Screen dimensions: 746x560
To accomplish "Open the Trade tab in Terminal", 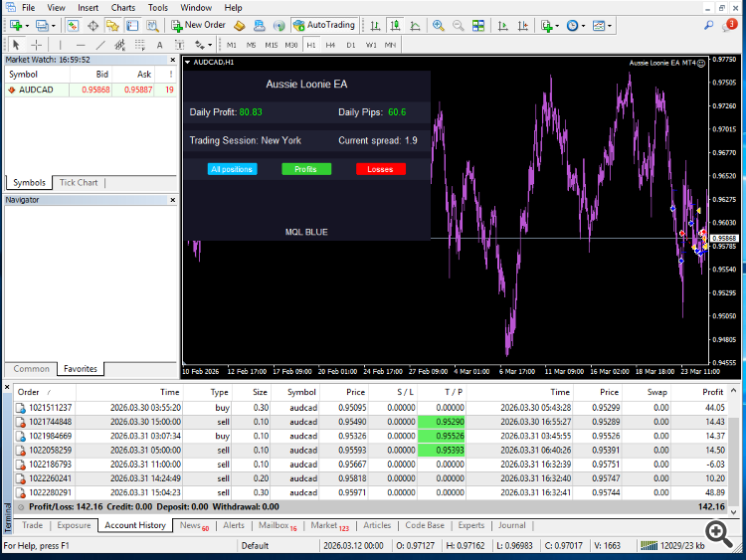I will 33,525.
